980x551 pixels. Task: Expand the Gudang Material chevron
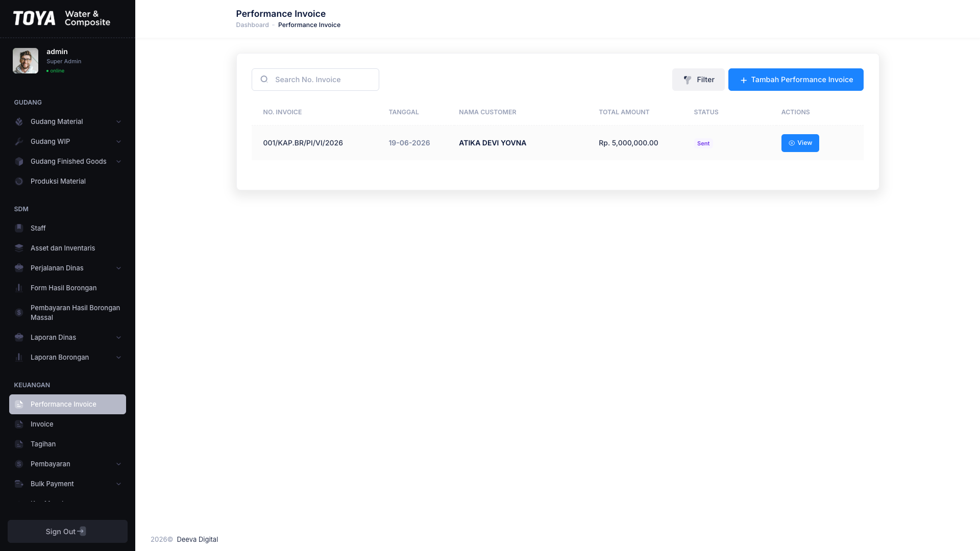point(118,121)
